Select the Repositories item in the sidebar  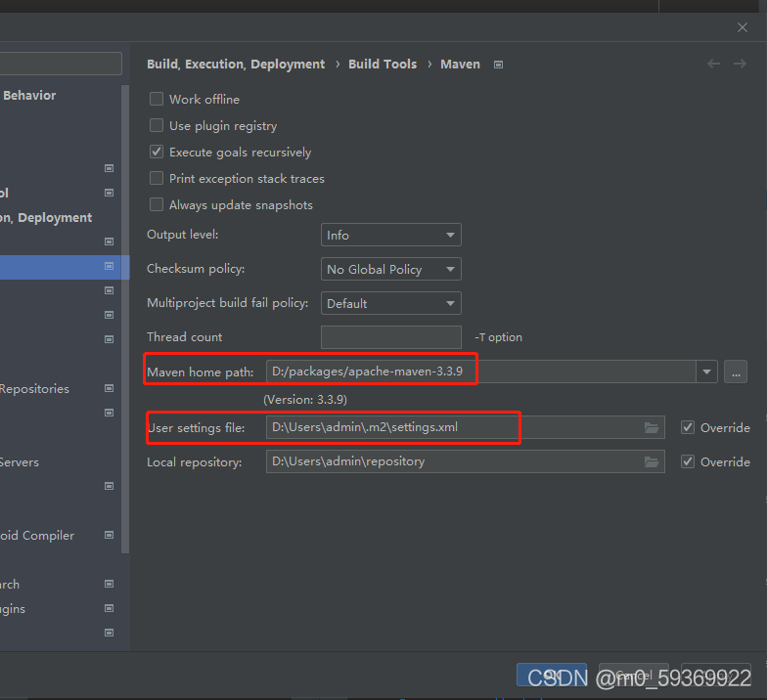[x=34, y=389]
